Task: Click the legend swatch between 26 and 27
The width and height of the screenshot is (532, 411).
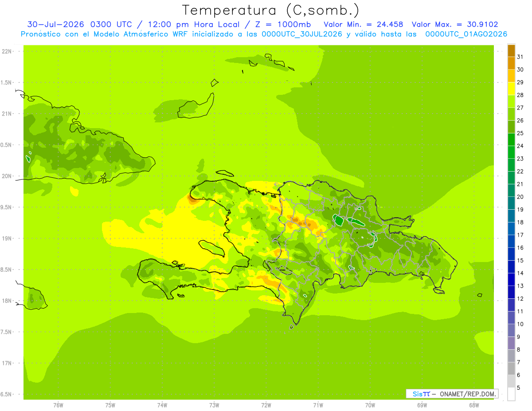Action: pos(511,114)
